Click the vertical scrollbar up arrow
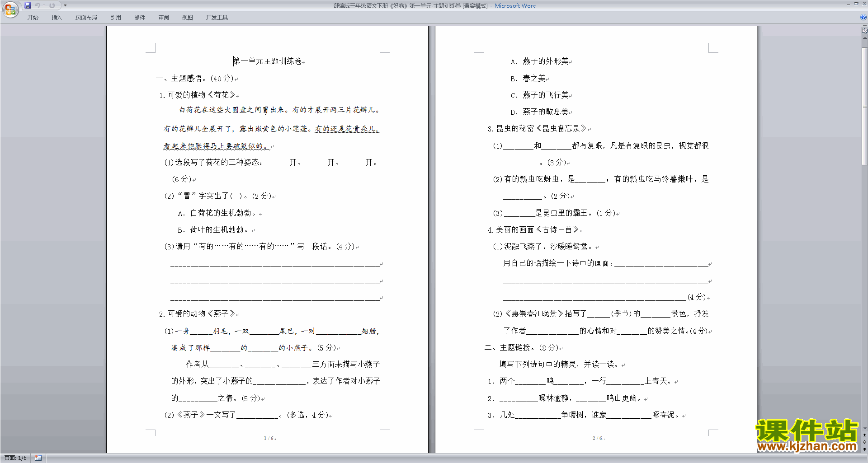868x463 pixels. [x=865, y=38]
